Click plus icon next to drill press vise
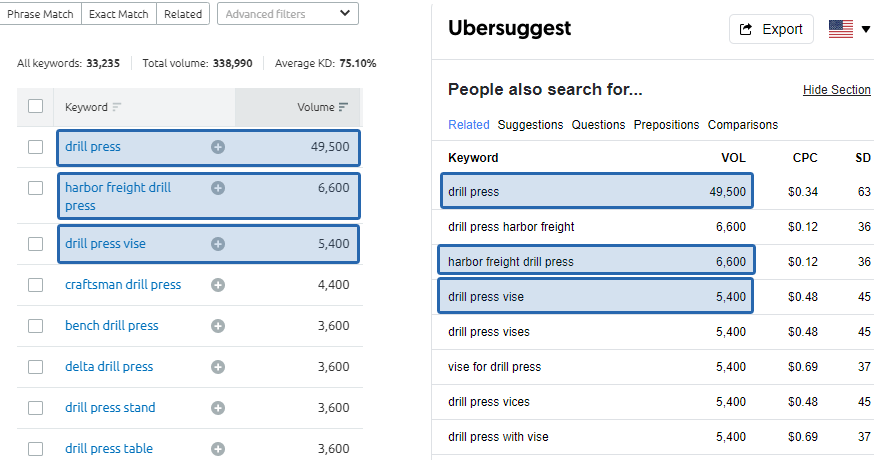Image resolution: width=896 pixels, height=460 pixels. pyautogui.click(x=218, y=244)
